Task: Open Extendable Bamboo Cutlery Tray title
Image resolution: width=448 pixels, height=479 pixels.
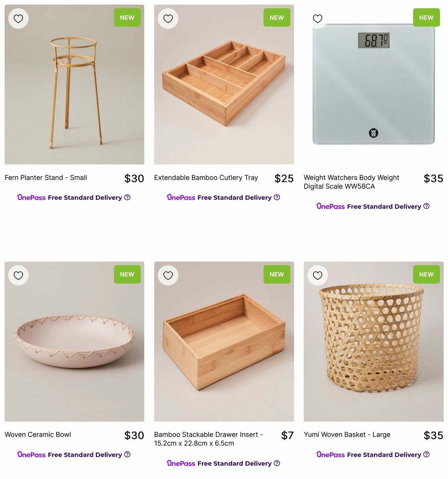Action: tap(206, 178)
